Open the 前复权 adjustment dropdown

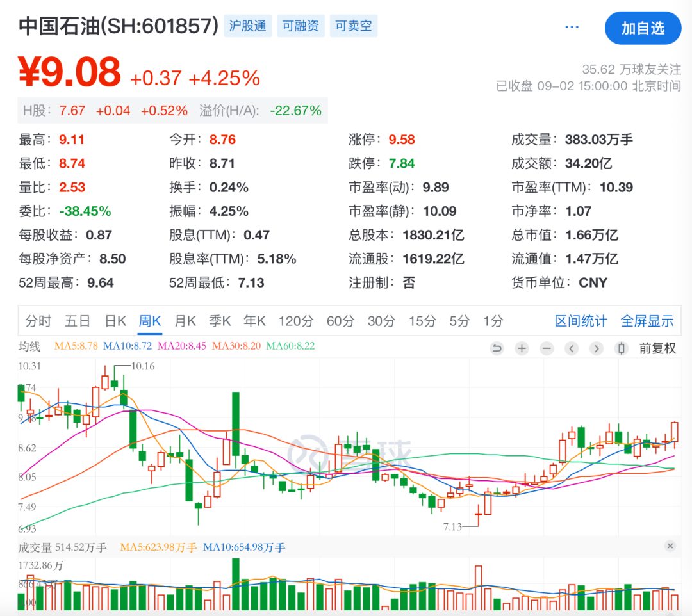coord(657,349)
